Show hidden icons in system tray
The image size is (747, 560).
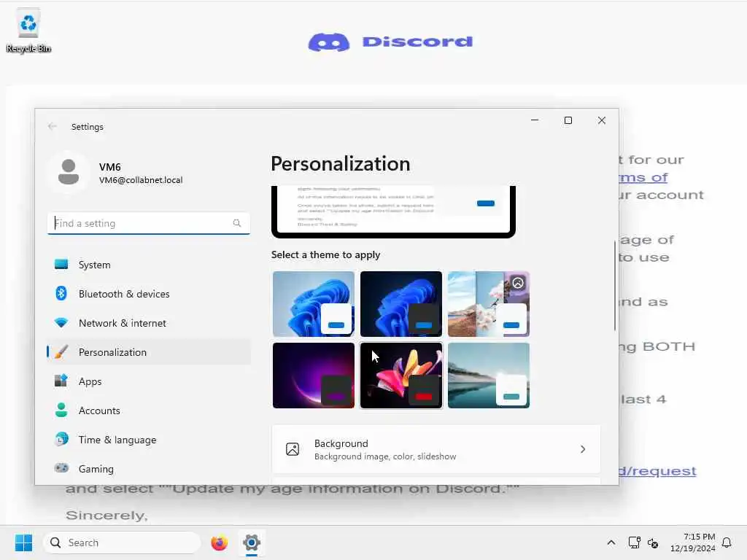point(611,542)
